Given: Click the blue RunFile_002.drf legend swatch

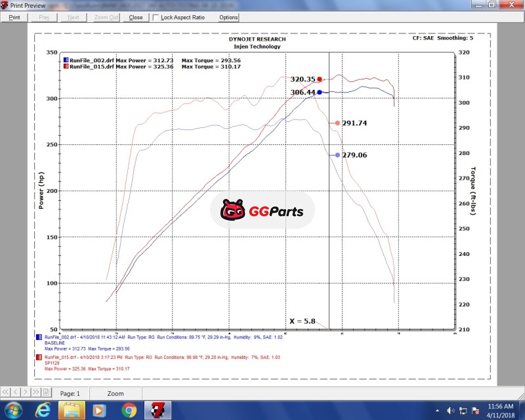Looking at the screenshot, I should click(x=66, y=60).
